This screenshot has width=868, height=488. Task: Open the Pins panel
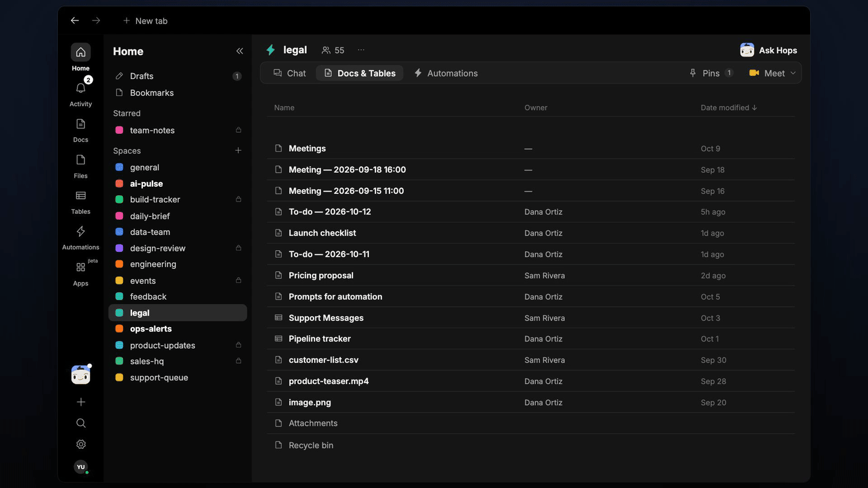711,73
